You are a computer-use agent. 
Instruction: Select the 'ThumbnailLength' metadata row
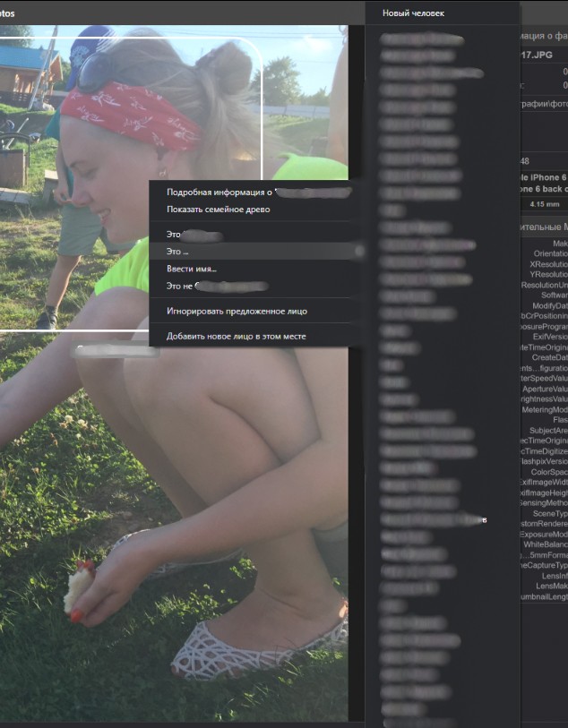pos(544,596)
